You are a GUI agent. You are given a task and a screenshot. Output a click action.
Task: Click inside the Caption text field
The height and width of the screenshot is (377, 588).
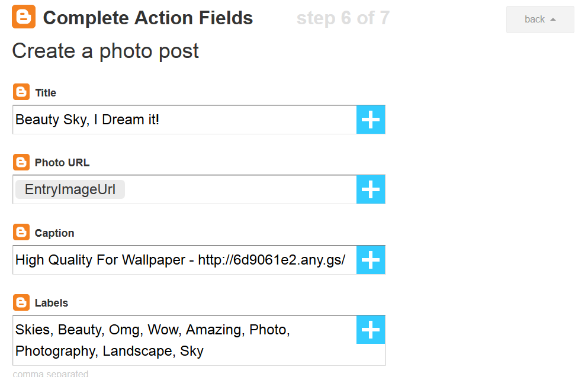pyautogui.click(x=185, y=260)
